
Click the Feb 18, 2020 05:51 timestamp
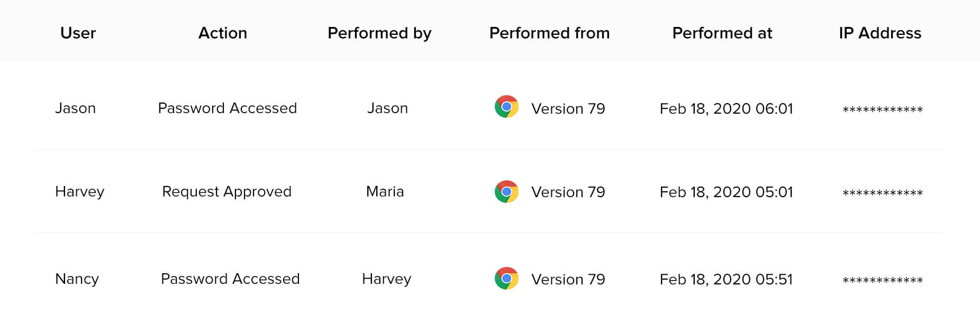point(726,279)
